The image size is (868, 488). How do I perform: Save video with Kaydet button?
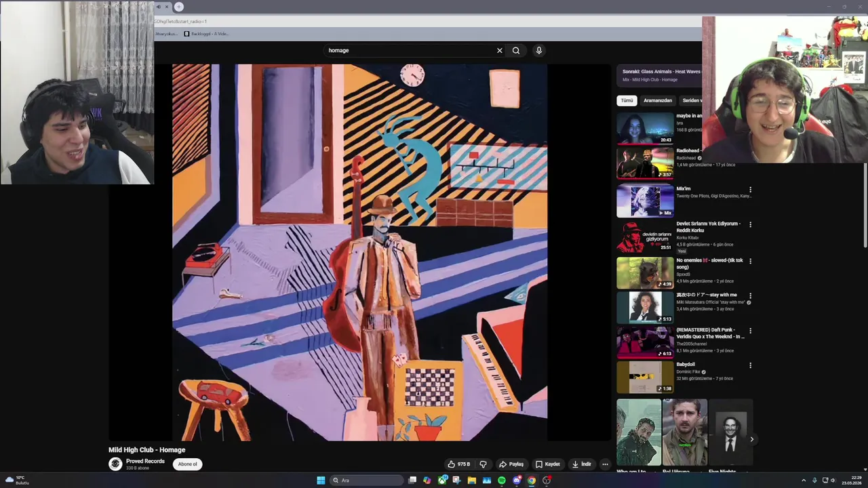(548, 464)
